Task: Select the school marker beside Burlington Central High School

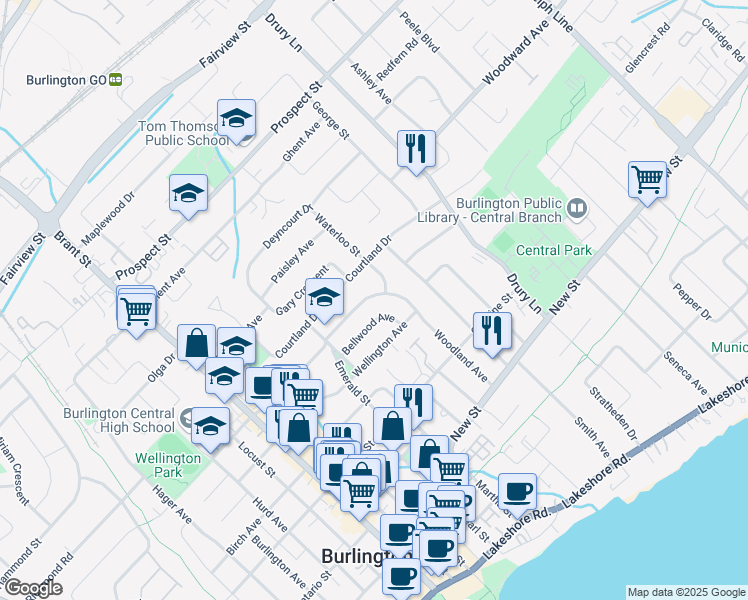Action: 210,428
